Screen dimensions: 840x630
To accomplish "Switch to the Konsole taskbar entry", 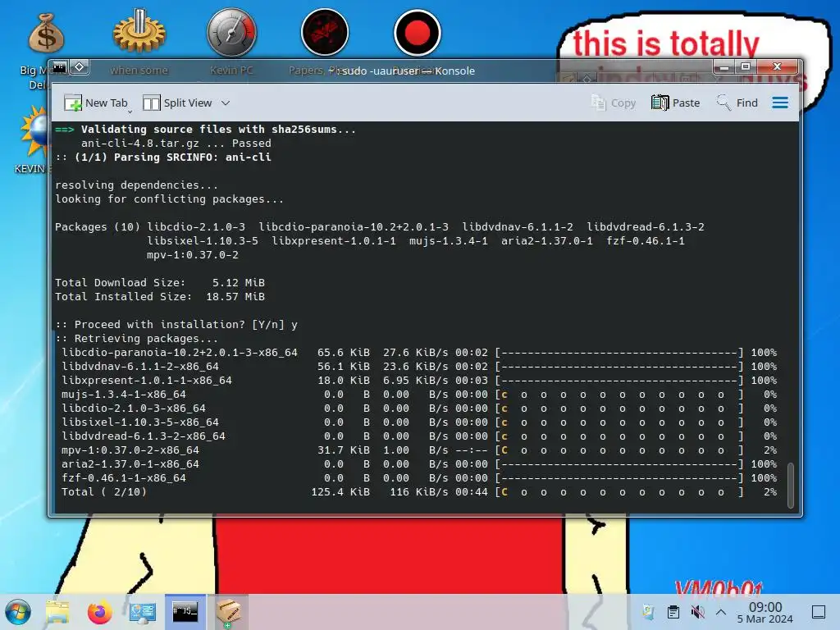I will coord(185,612).
